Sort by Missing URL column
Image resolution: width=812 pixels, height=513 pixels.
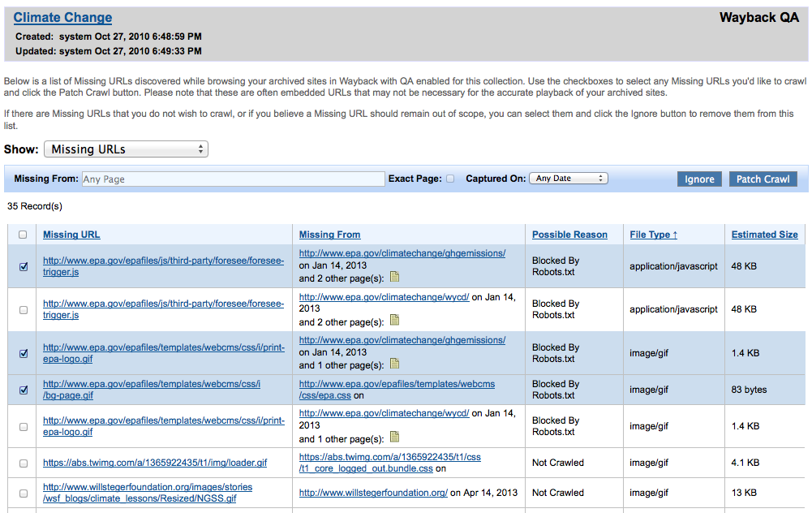tap(71, 235)
